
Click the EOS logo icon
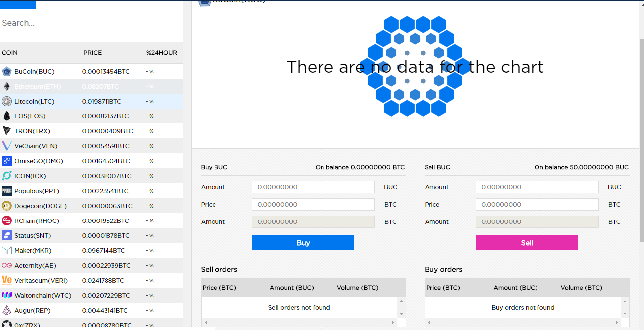(x=7, y=116)
